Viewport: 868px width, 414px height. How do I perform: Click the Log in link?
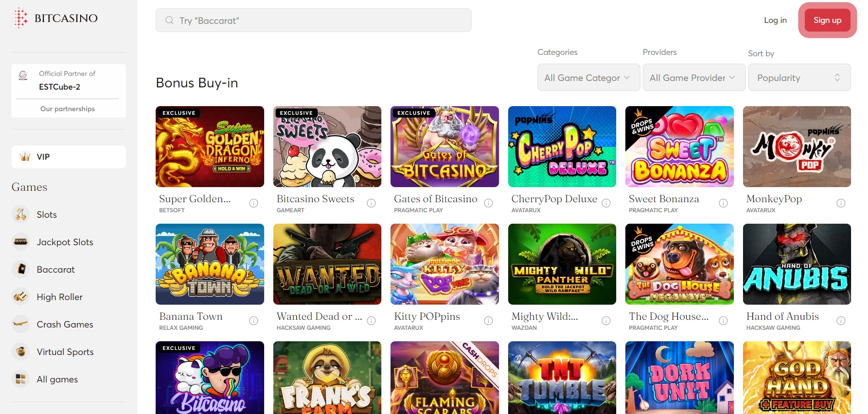tap(775, 20)
